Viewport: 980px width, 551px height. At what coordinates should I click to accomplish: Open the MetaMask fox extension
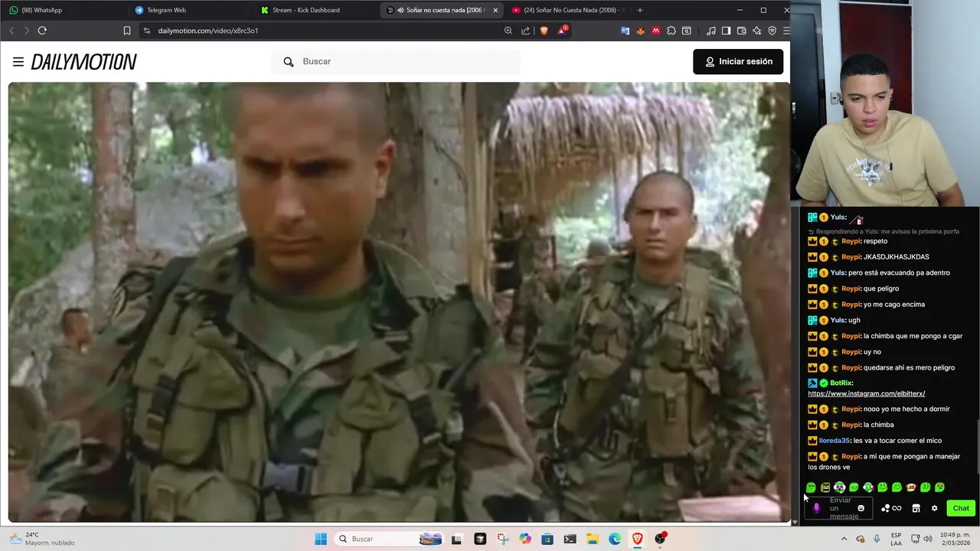click(640, 31)
